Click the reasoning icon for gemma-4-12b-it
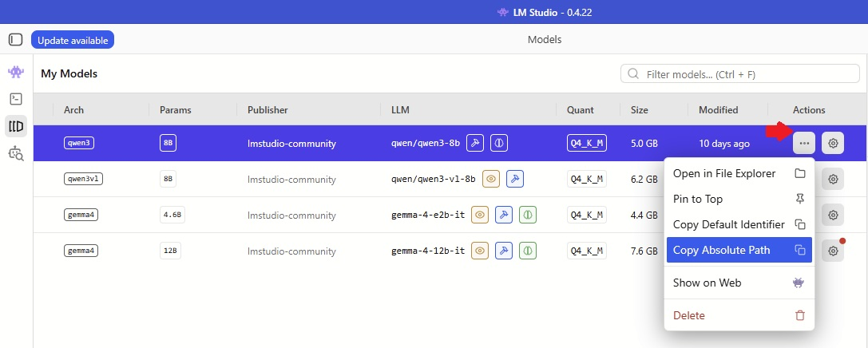This screenshot has height=348, width=868. [528, 251]
